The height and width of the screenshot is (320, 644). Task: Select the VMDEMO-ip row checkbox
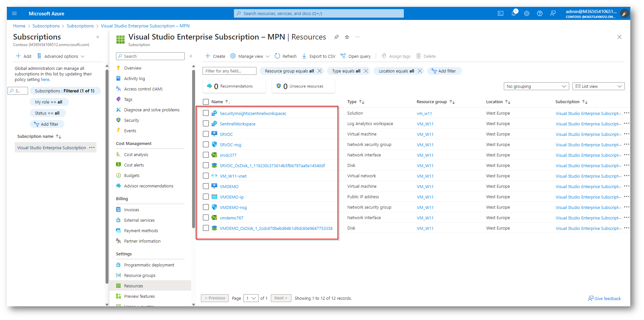pyautogui.click(x=206, y=197)
